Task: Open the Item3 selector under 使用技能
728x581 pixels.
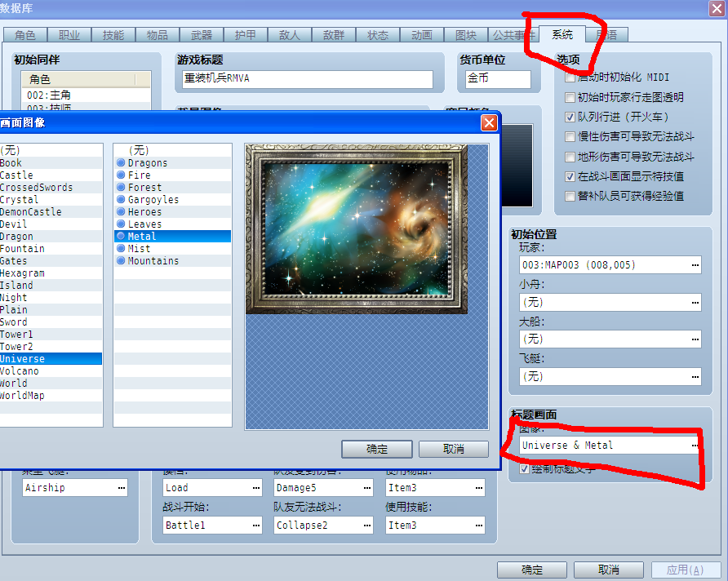Action: 479,526
